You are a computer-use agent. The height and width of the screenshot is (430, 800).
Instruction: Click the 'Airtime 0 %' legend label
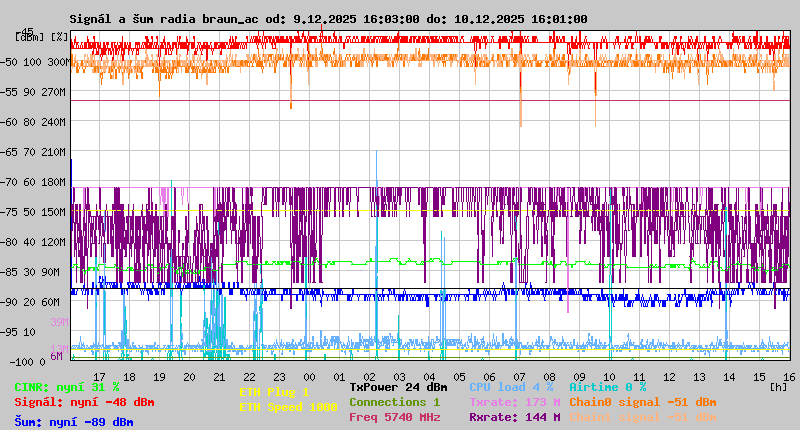(x=608, y=387)
